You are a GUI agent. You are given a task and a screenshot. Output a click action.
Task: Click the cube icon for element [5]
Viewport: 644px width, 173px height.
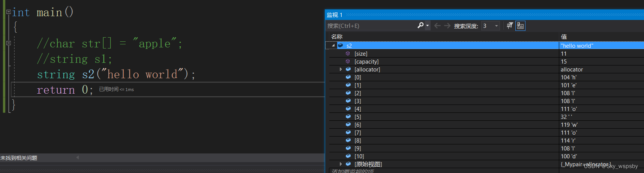click(348, 117)
